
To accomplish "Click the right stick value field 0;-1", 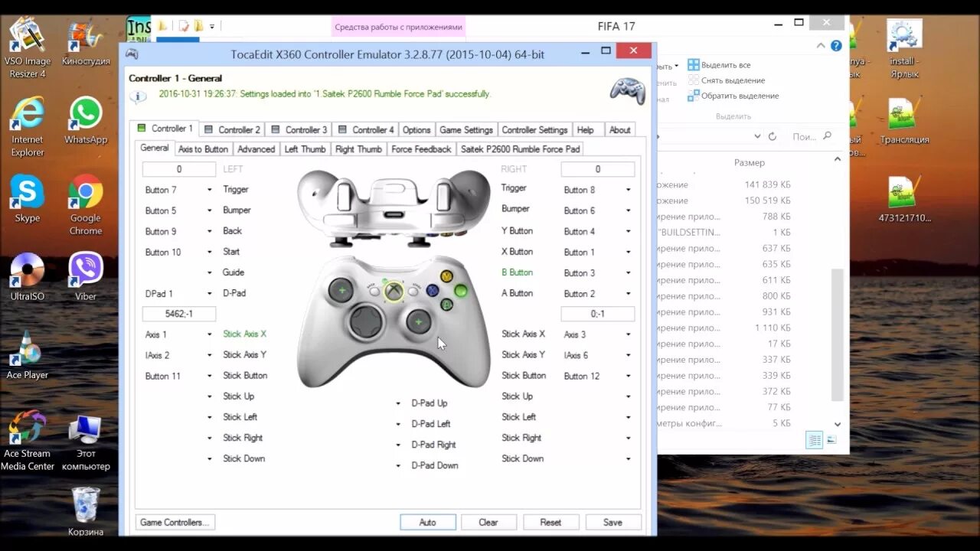I will (598, 314).
